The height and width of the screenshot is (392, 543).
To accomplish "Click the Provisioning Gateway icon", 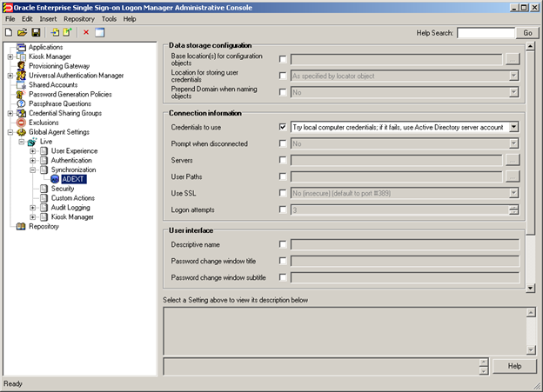I will click(x=22, y=66).
